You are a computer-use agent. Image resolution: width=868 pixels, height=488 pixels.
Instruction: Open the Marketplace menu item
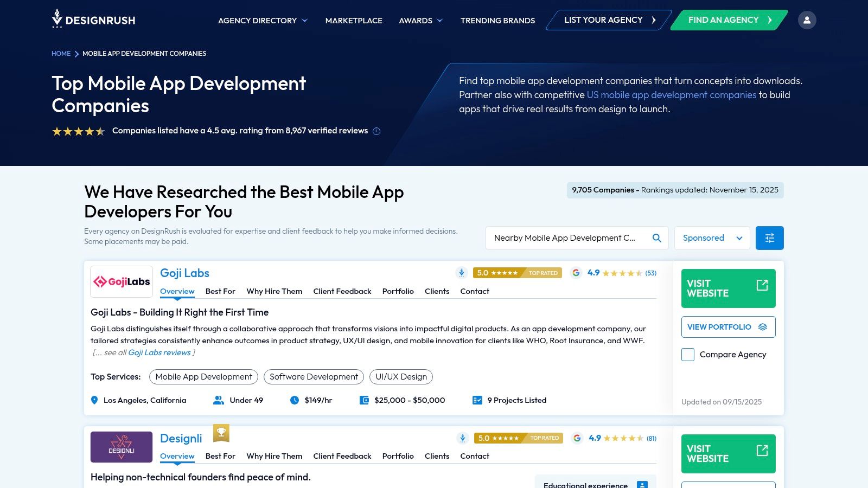[354, 20]
